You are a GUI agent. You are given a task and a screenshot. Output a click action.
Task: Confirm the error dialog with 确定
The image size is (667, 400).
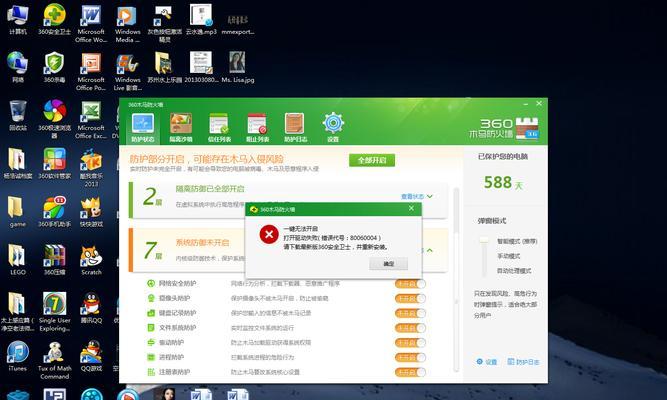[388, 264]
